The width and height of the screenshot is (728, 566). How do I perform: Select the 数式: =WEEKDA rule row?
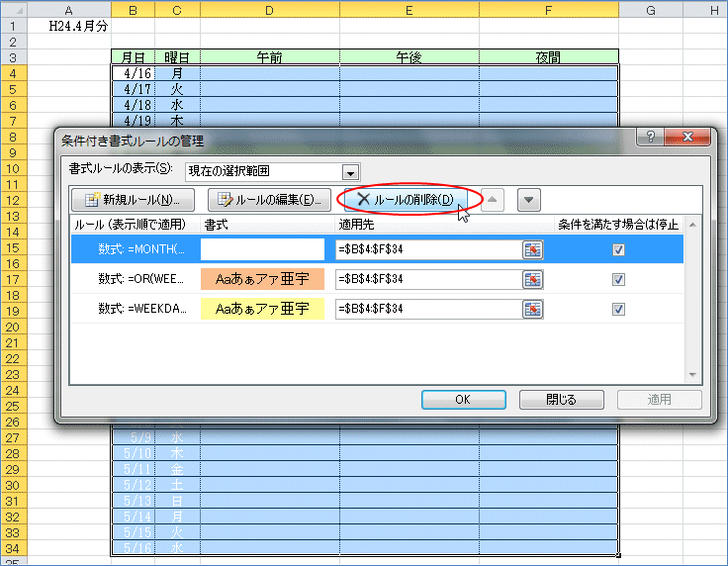[x=377, y=309]
